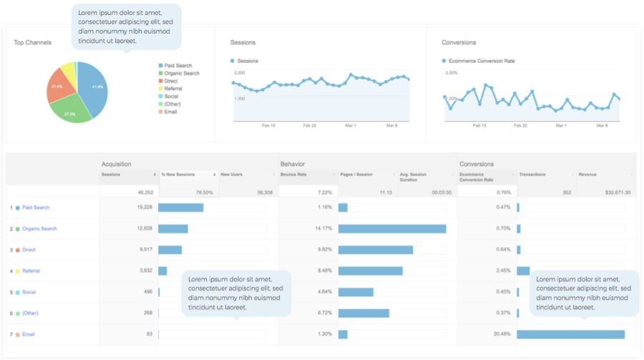Click Organic Search bounce rate bar

pos(392,228)
